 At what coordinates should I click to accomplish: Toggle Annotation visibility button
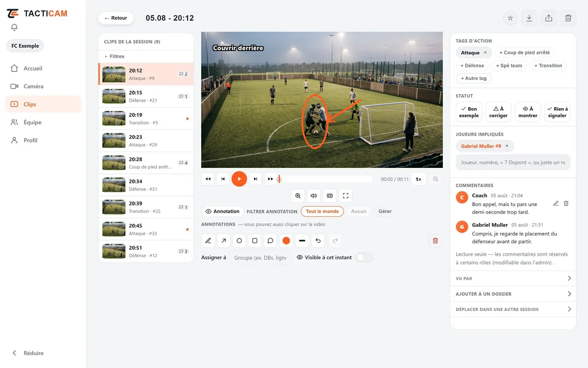(223, 212)
